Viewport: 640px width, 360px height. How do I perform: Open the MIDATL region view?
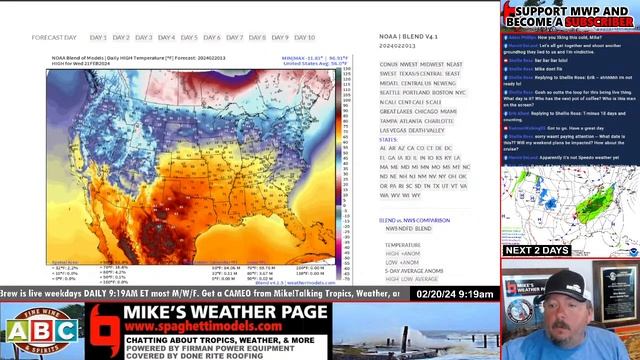pyautogui.click(x=389, y=83)
